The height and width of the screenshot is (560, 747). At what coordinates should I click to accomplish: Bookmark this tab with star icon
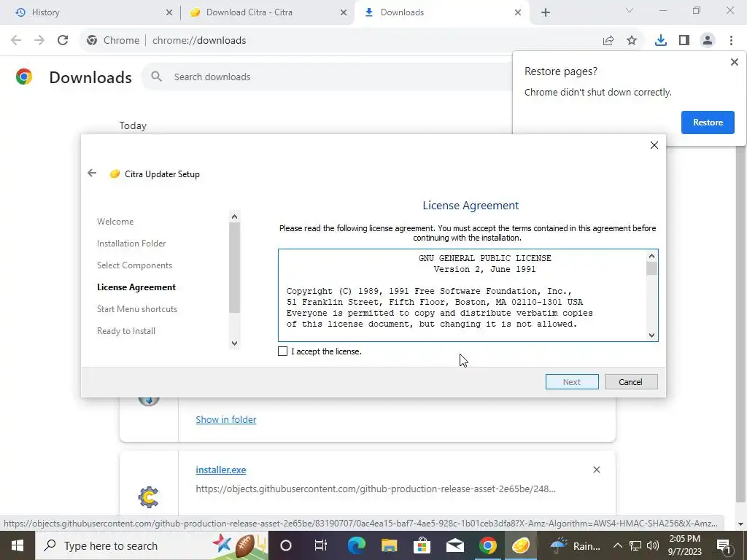click(632, 41)
